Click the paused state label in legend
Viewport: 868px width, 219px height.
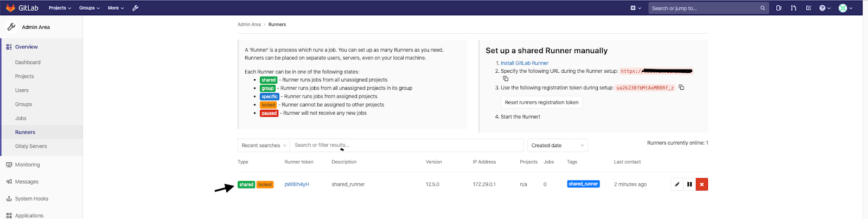[269, 113]
